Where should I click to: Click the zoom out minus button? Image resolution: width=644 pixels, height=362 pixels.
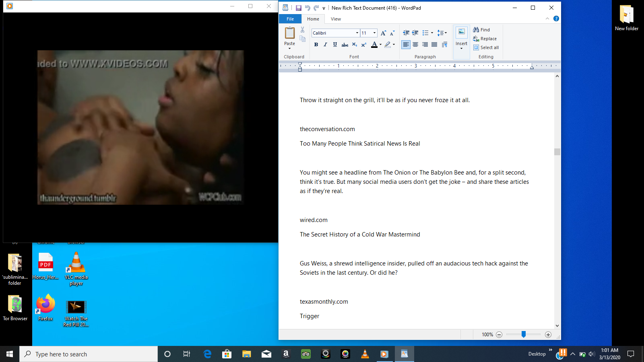(499, 335)
